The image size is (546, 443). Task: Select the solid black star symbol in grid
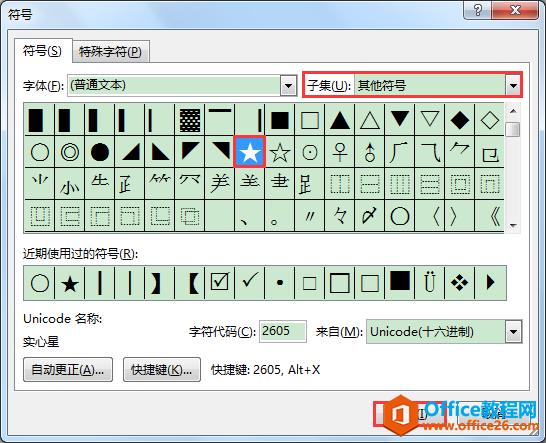(250, 152)
